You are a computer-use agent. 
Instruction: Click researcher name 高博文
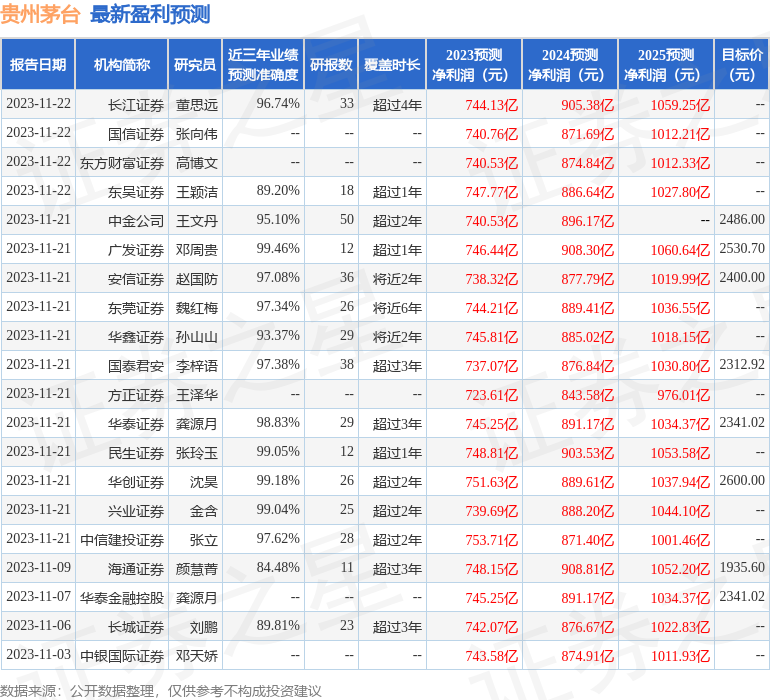tap(196, 163)
